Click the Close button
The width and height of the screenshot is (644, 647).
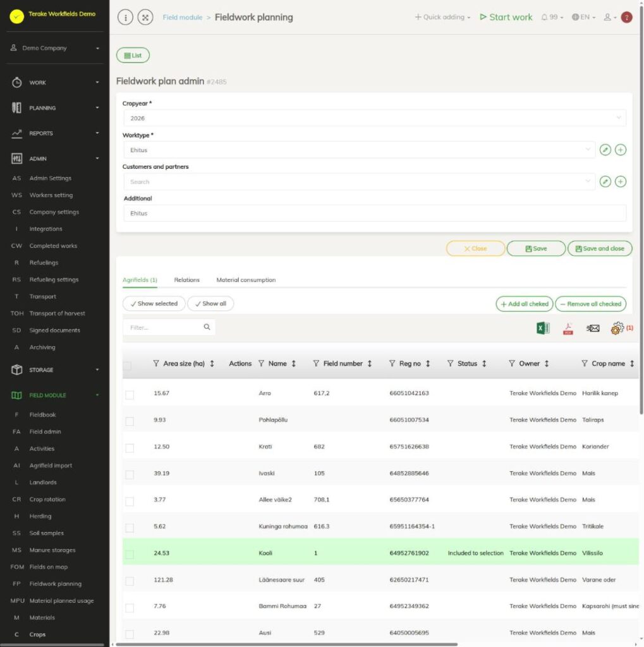tap(475, 248)
